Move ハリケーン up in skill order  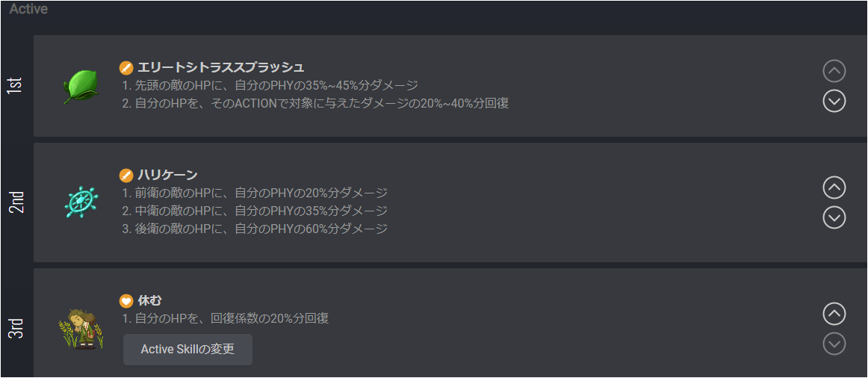coord(834,188)
